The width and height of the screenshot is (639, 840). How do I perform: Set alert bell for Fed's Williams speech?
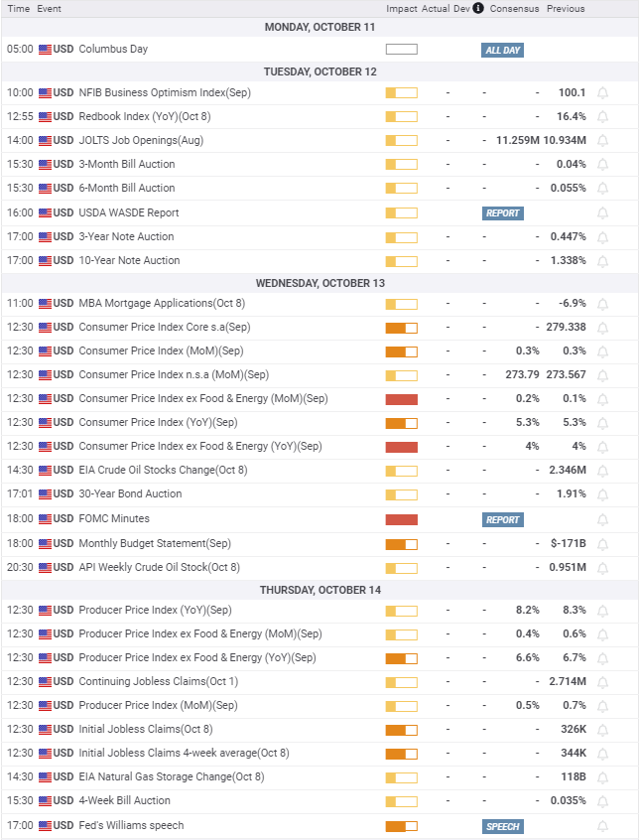pos(602,826)
